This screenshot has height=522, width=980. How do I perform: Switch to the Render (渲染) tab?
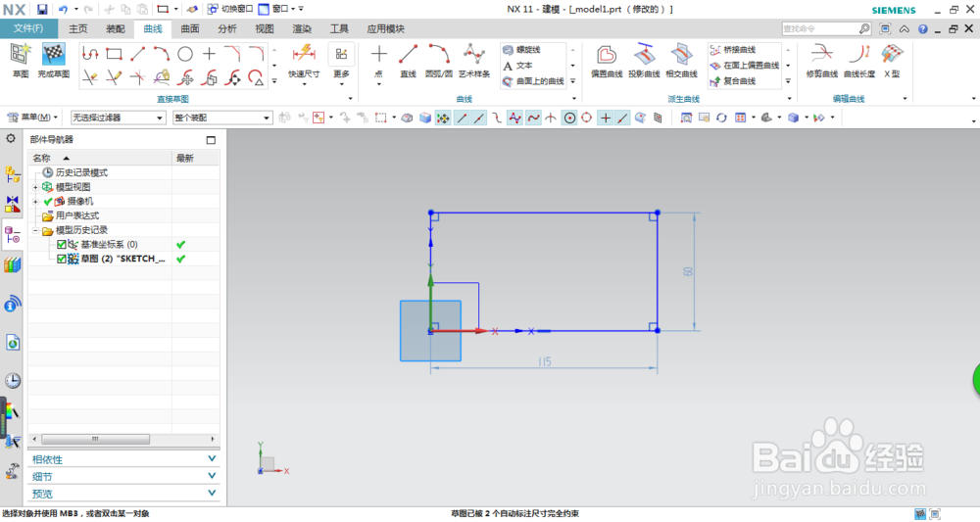pos(302,28)
